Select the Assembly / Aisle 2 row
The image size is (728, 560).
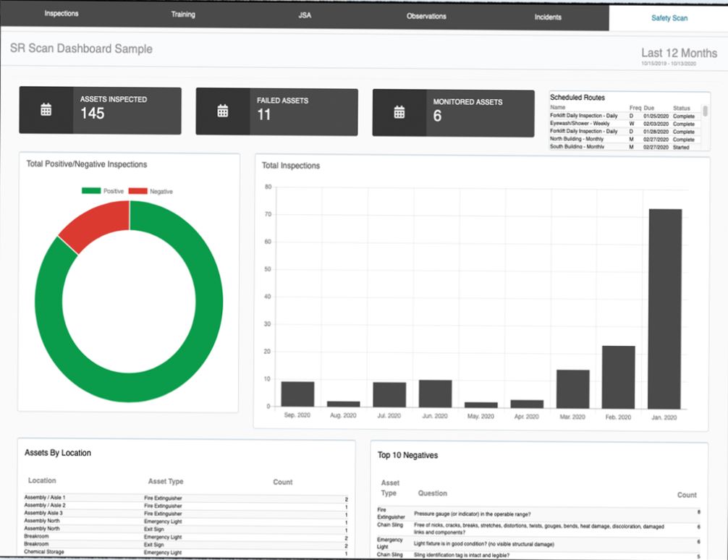pyautogui.click(x=186, y=506)
